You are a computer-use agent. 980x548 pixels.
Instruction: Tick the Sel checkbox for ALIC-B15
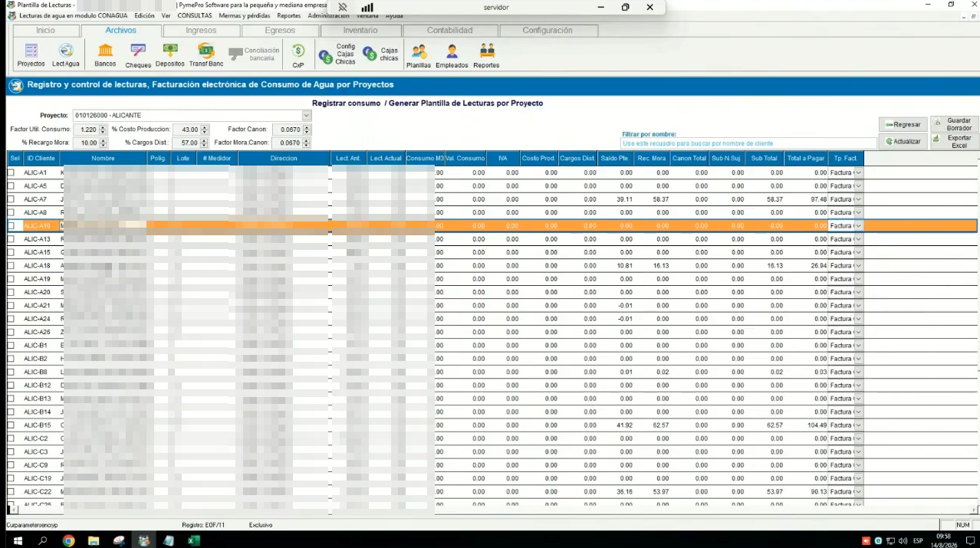pos(12,425)
